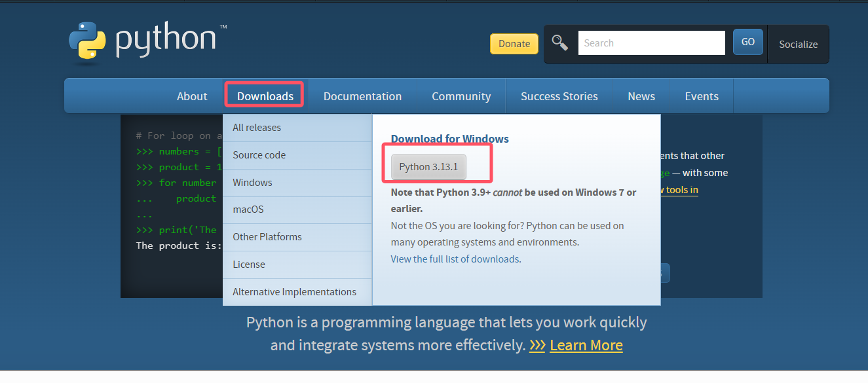The width and height of the screenshot is (868, 383).
Task: Open the Socialize menu
Action: pos(798,45)
